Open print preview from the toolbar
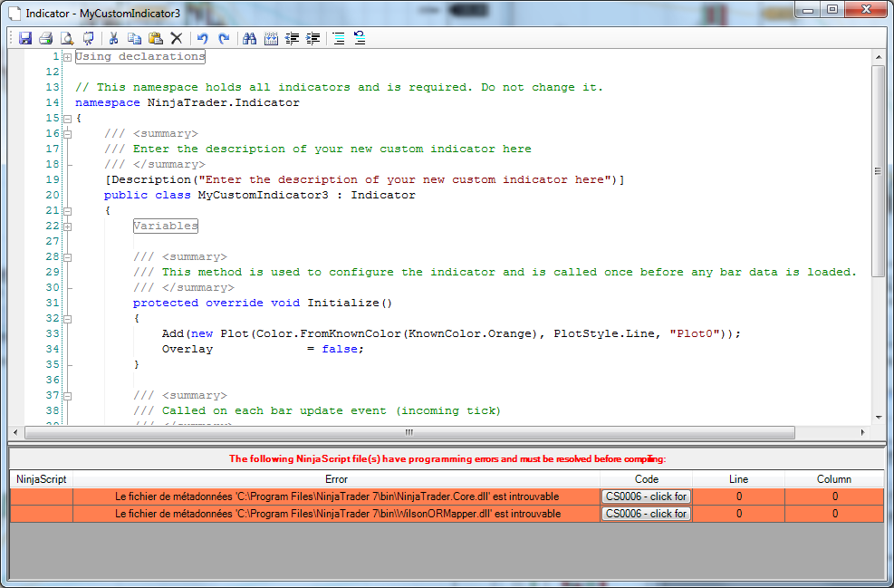Viewport: 894px width, 588px height. pos(67,38)
